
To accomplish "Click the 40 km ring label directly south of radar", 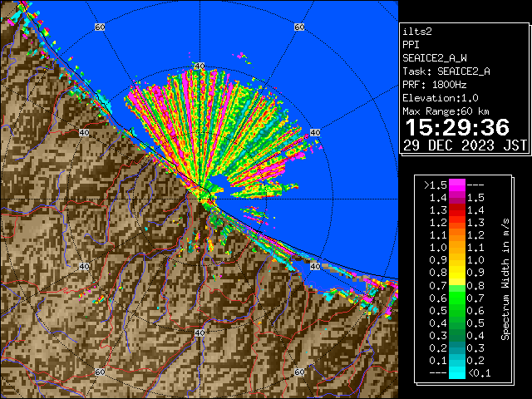I will pyautogui.click(x=199, y=332).
